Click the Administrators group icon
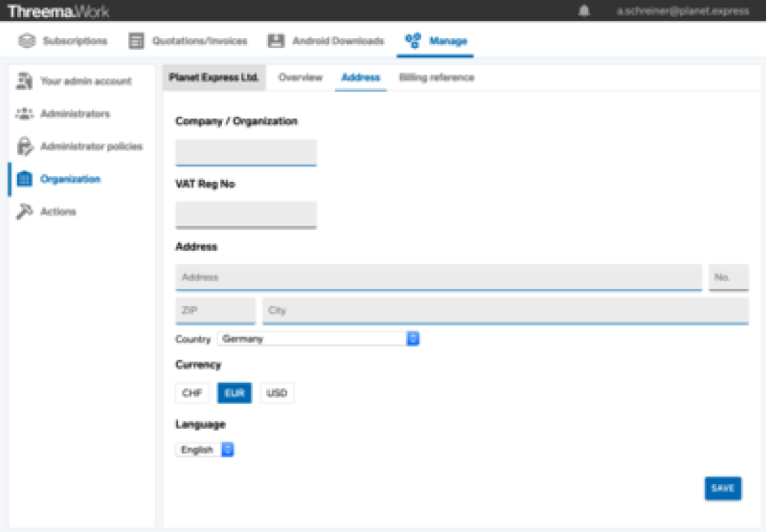This screenshot has width=766, height=532. click(x=25, y=114)
